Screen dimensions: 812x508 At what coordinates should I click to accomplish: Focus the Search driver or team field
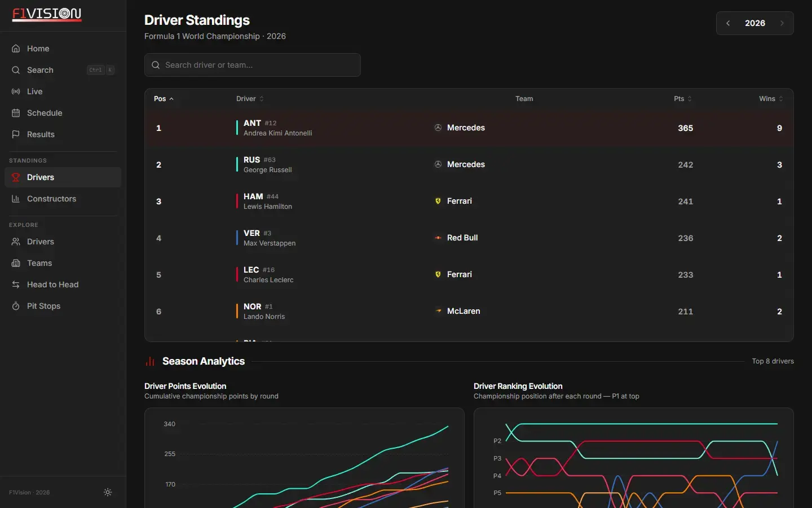[253, 65]
